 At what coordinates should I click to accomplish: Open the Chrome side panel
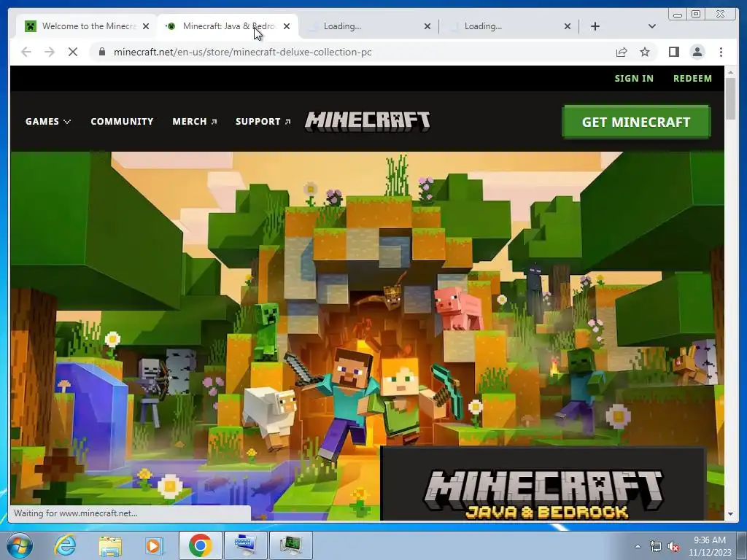click(x=673, y=52)
